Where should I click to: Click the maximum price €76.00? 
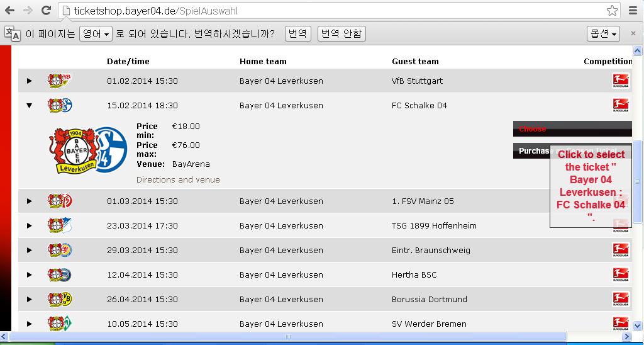[186, 145]
